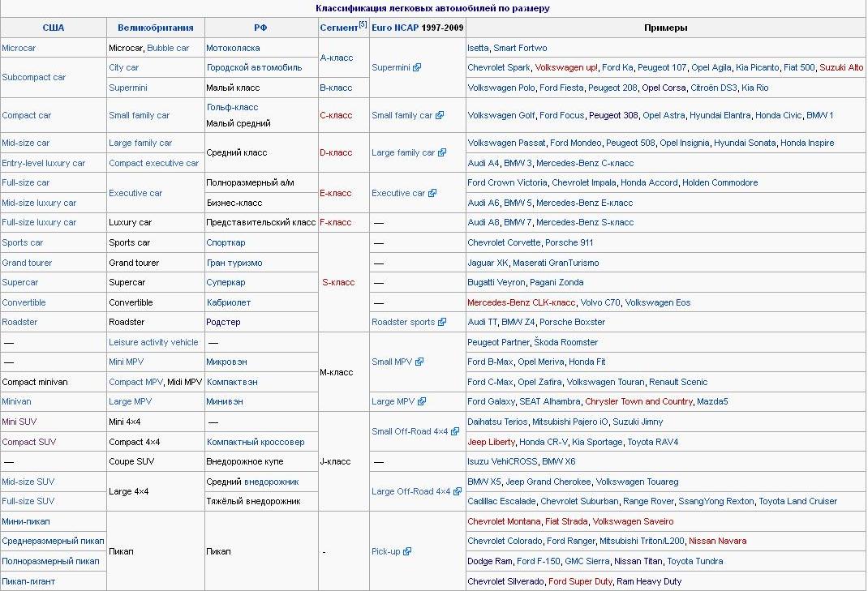Viewport: 868px width, 591px height.
Task: Open the red Ford Super Duty link
Action: click(580, 581)
